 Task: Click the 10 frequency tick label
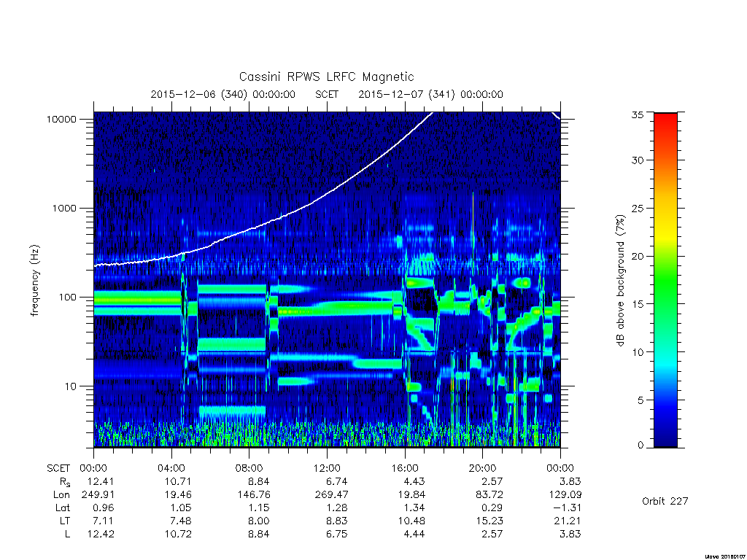[70, 386]
